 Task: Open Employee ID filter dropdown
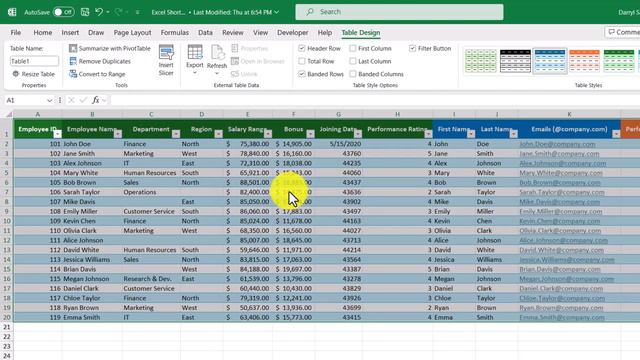pyautogui.click(x=58, y=134)
